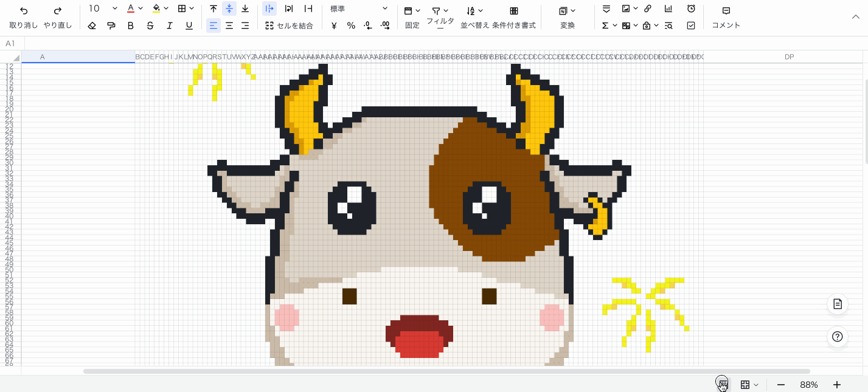Insert a chart with the bar chart icon

click(668, 9)
